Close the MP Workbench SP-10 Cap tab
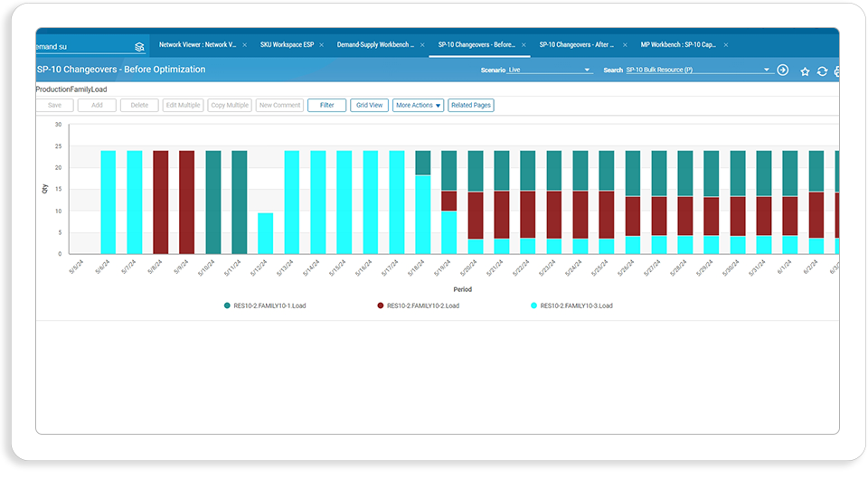The height and width of the screenshot is (488, 868). (726, 45)
